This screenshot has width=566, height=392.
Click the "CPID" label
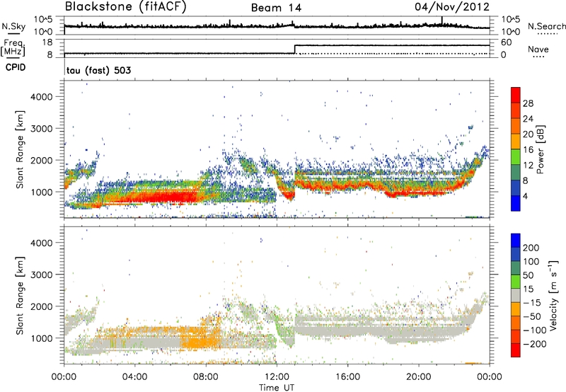pos(16,67)
